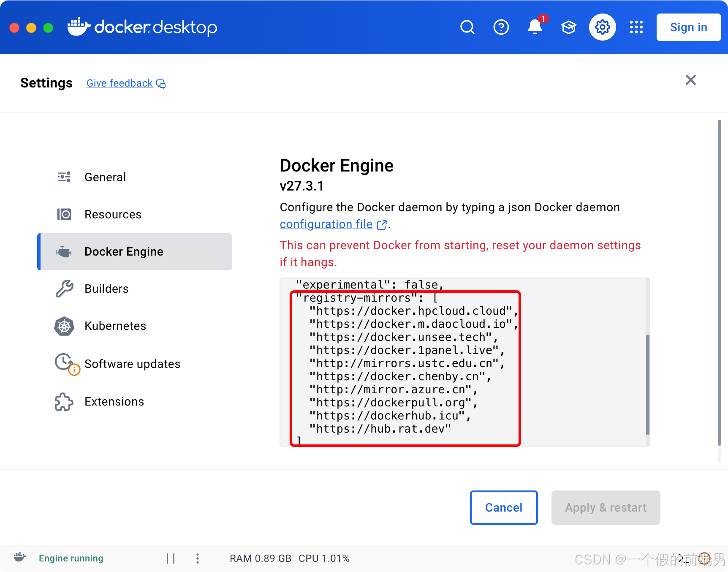Click the General sliders icon
The width and height of the screenshot is (728, 572).
pyautogui.click(x=64, y=177)
